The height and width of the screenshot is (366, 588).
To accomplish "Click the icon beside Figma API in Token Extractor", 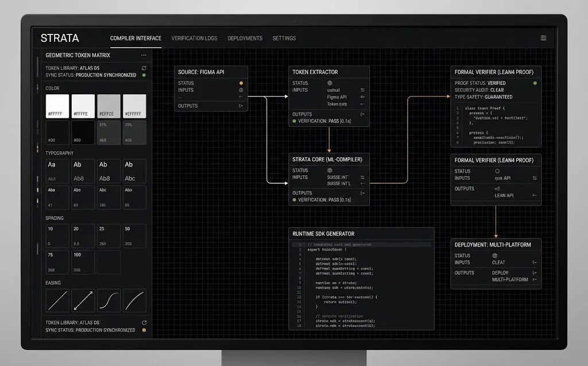I will [363, 97].
